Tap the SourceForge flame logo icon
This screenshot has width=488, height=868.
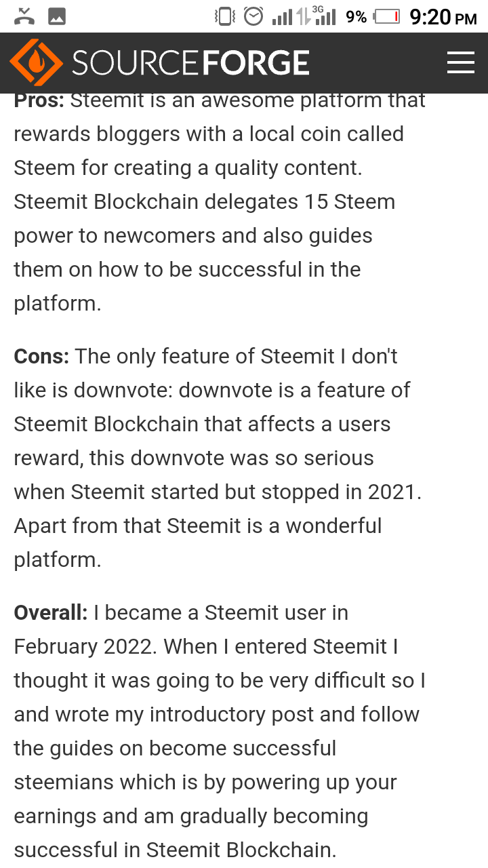[36, 63]
